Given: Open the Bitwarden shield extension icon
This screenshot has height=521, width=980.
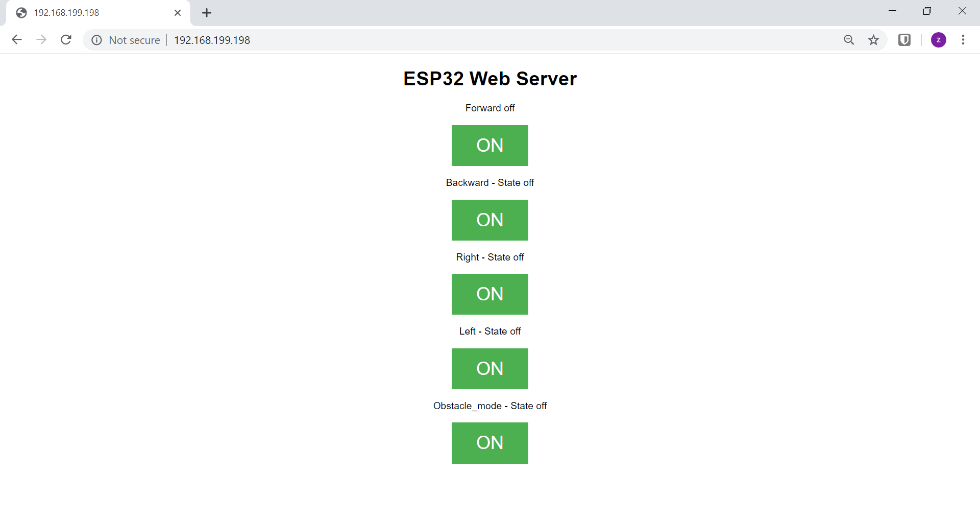Looking at the screenshot, I should tap(904, 40).
